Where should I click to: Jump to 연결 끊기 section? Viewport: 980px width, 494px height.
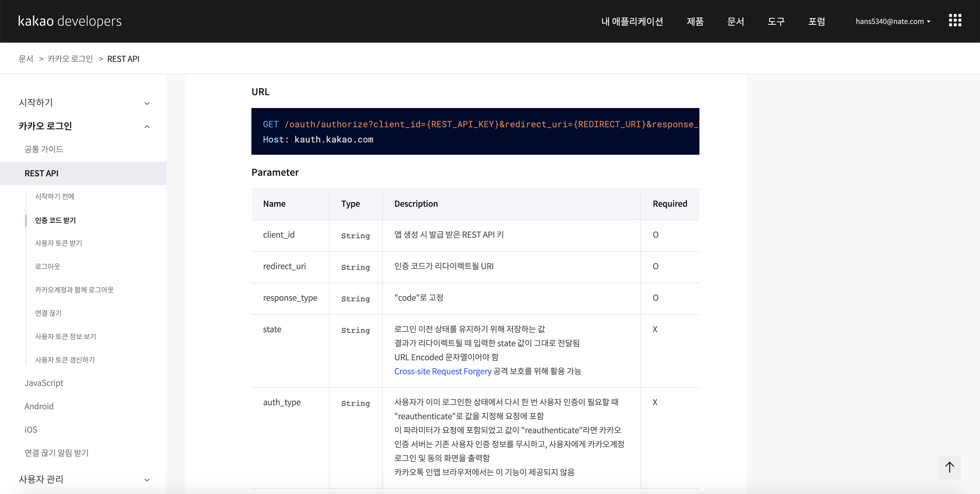[x=48, y=313]
